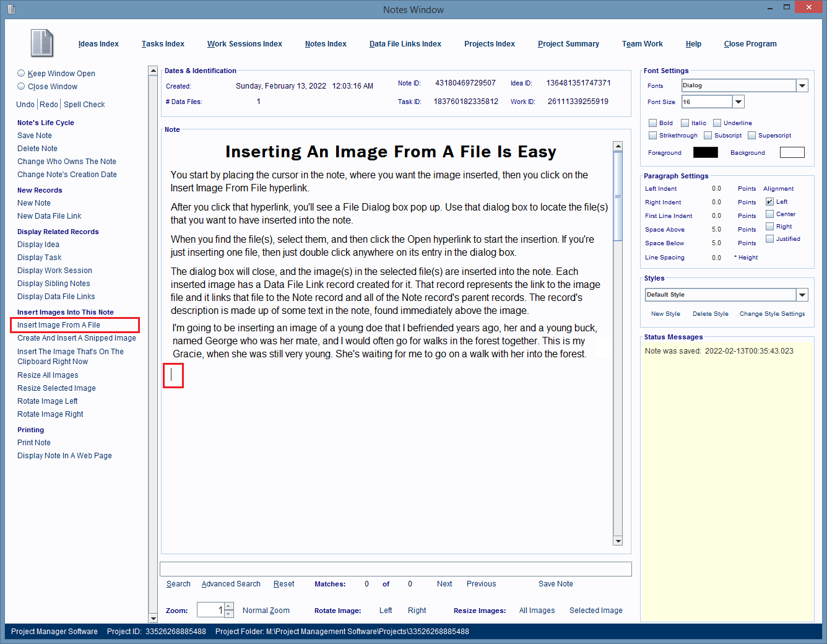Enable the Subscript checkbox
827x644 pixels.
point(708,135)
